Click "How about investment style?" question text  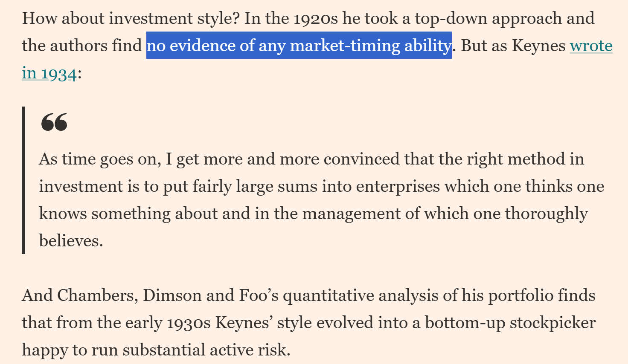click(131, 18)
